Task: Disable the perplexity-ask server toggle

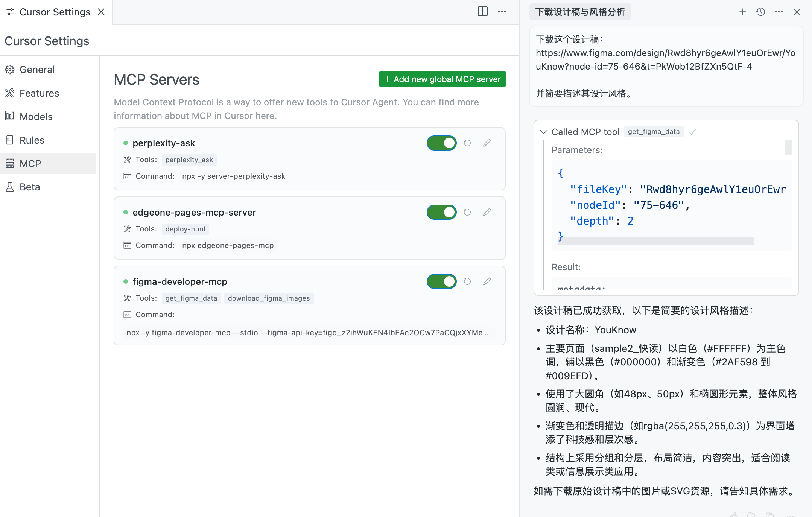Action: point(441,143)
